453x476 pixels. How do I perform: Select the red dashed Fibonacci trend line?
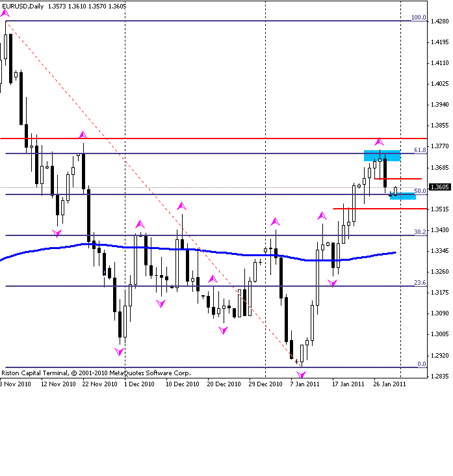153,194
